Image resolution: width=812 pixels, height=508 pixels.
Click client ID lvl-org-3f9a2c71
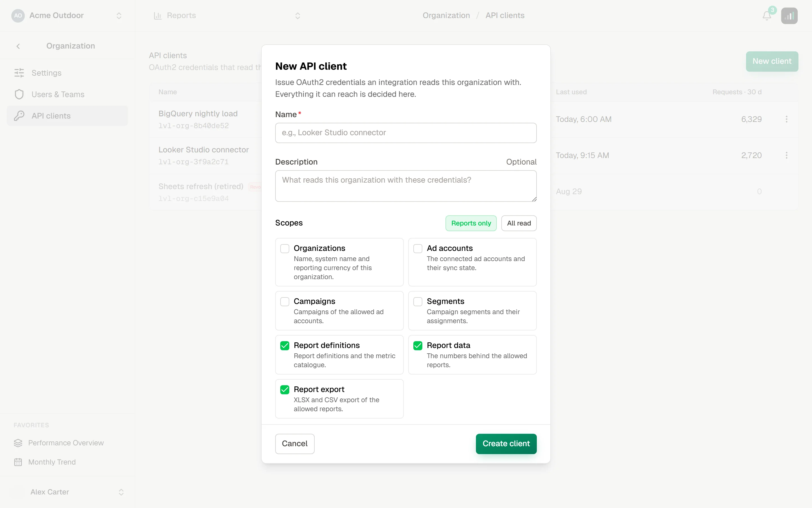click(x=194, y=162)
